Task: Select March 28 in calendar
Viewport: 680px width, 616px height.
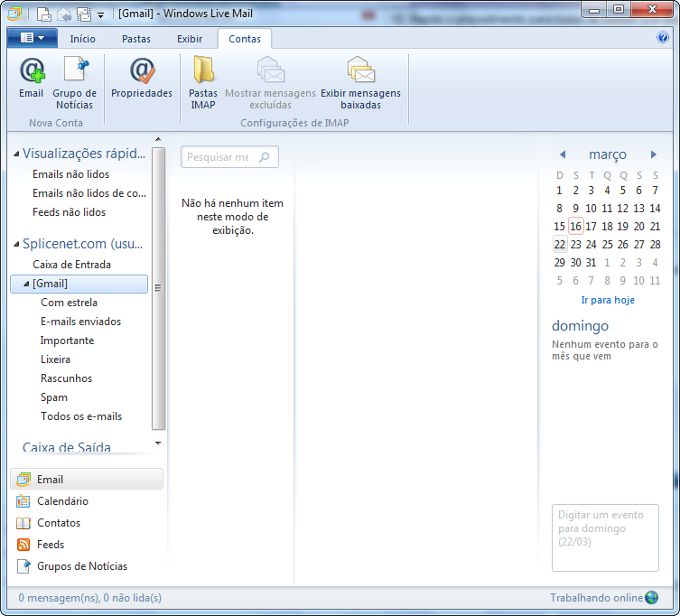Action: tap(656, 244)
